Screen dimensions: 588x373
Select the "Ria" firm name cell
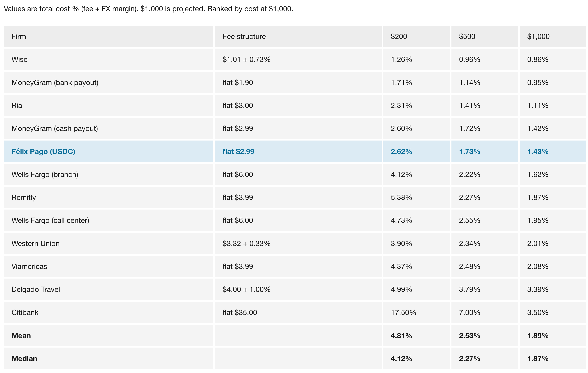tap(109, 105)
